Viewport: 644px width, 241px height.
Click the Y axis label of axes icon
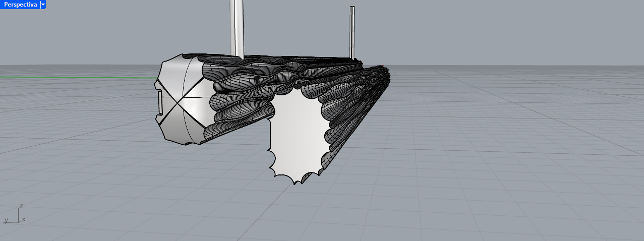pos(6,220)
